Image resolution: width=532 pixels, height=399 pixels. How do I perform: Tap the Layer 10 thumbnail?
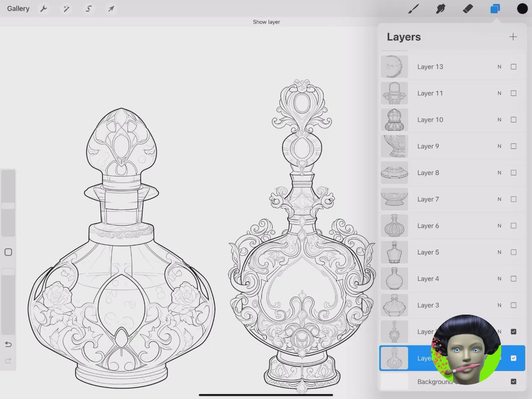point(394,120)
